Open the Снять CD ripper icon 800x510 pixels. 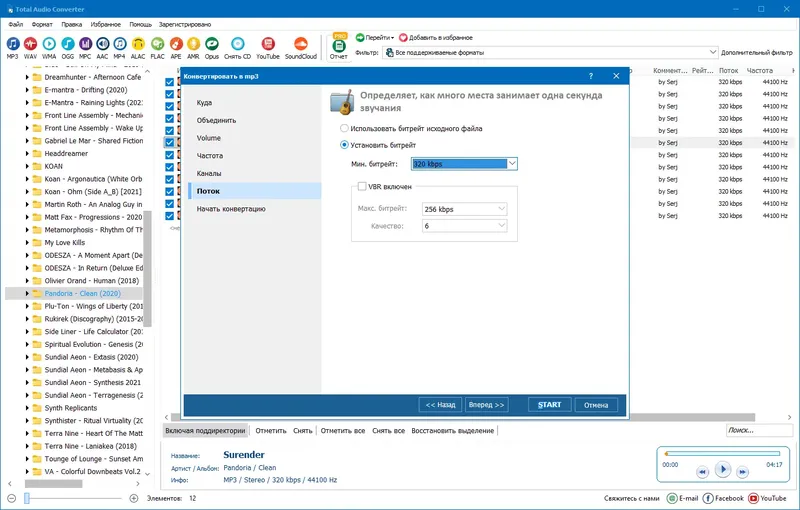click(237, 44)
